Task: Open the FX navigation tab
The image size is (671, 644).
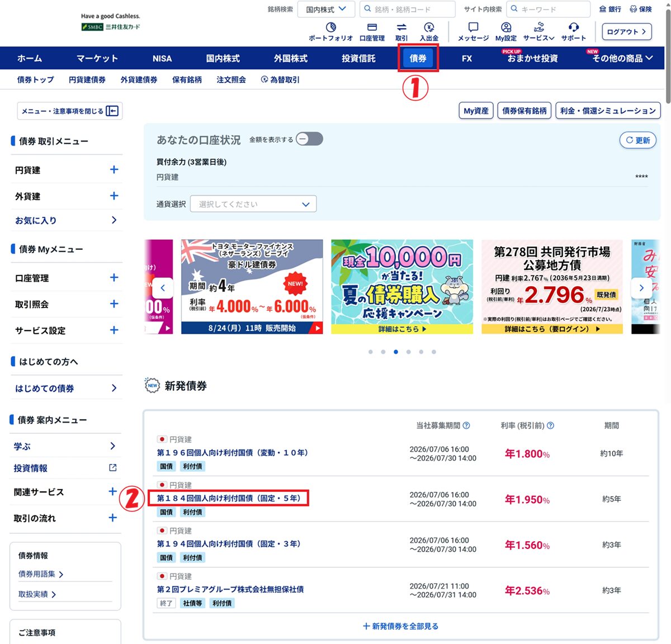Action: [x=467, y=58]
